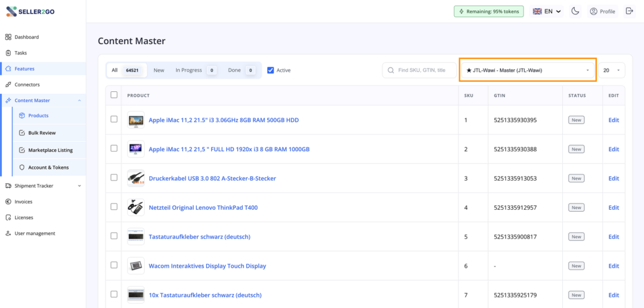Click the PRODUCT column header
The width and height of the screenshot is (644, 308).
click(x=138, y=95)
